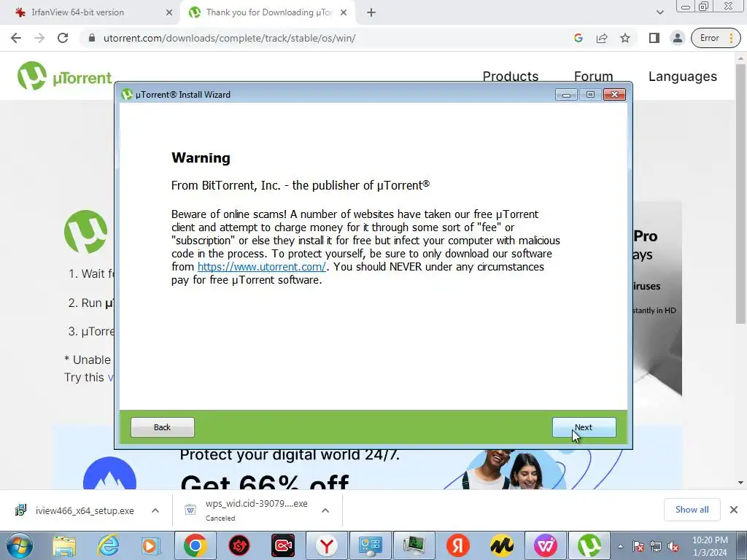This screenshot has height=560, width=747.
Task: Open the tab search dropdown arrow
Action: point(659,12)
